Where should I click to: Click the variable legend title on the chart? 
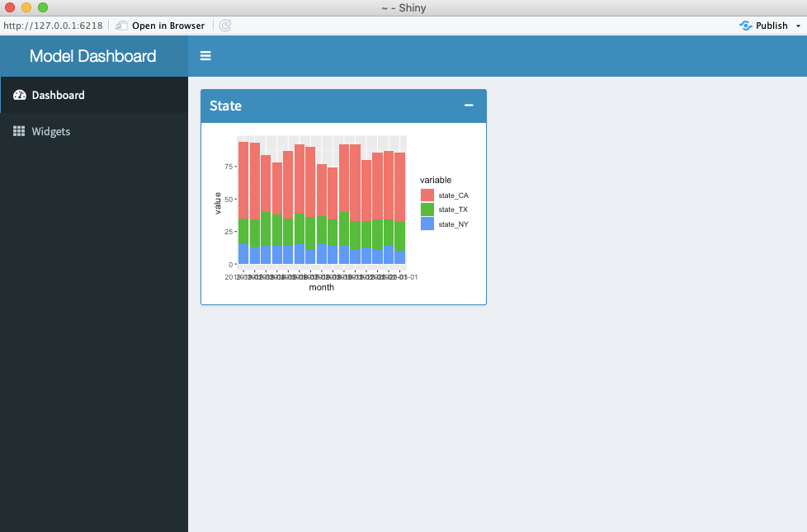tap(435, 180)
